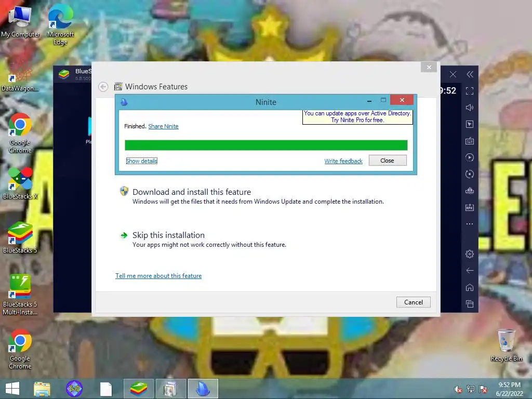
Task: Click the BlueStacks home icon
Action: click(470, 287)
